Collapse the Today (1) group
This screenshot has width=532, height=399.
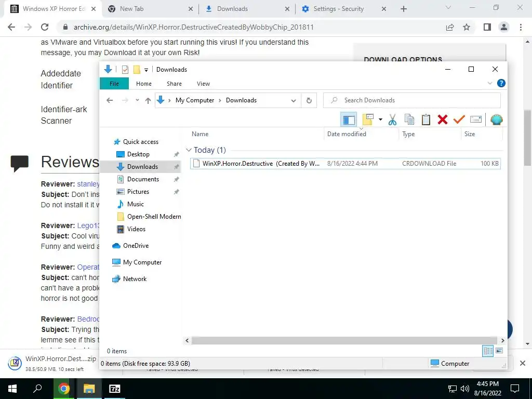[189, 150]
